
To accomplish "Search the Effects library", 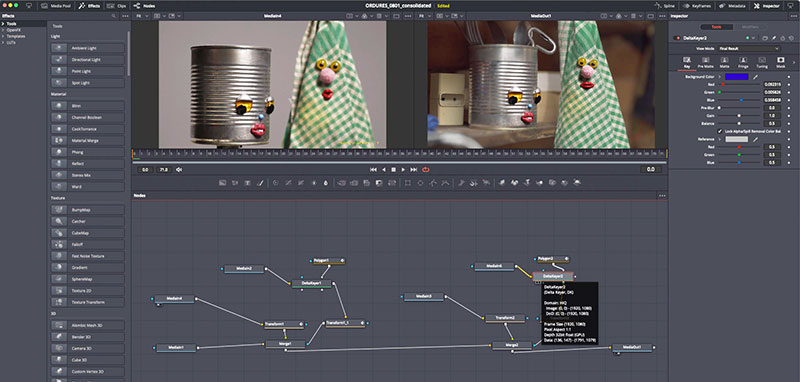I will (x=114, y=16).
